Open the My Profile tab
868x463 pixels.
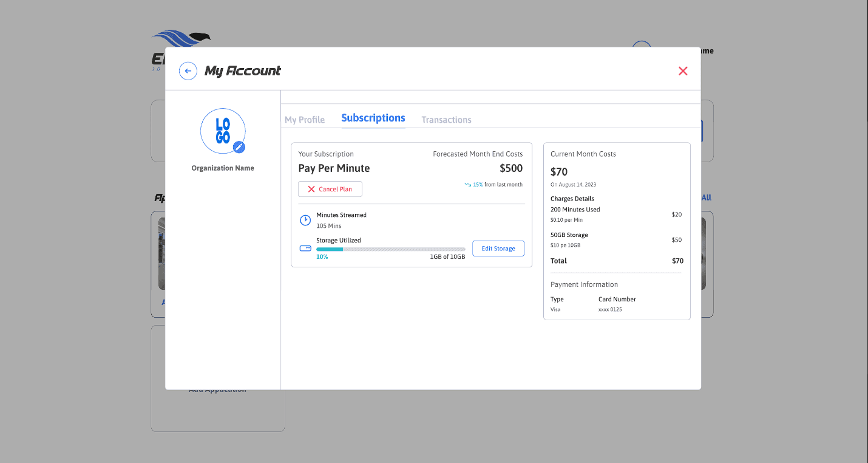[305, 120]
